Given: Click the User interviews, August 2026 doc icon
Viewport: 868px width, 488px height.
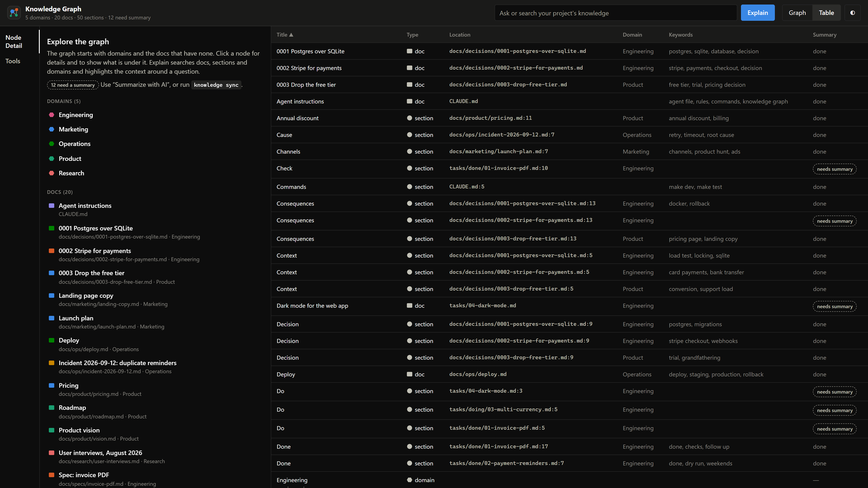Looking at the screenshot, I should click(x=52, y=453).
